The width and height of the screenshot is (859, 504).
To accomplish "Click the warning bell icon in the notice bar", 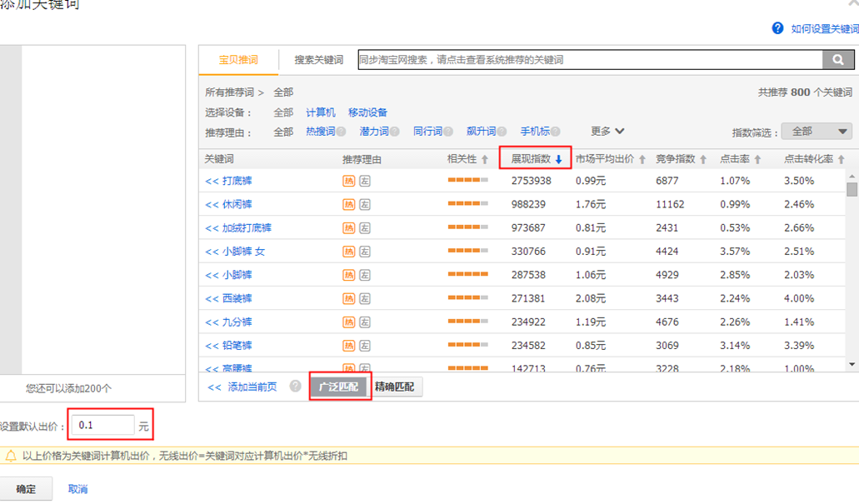I will [11, 456].
